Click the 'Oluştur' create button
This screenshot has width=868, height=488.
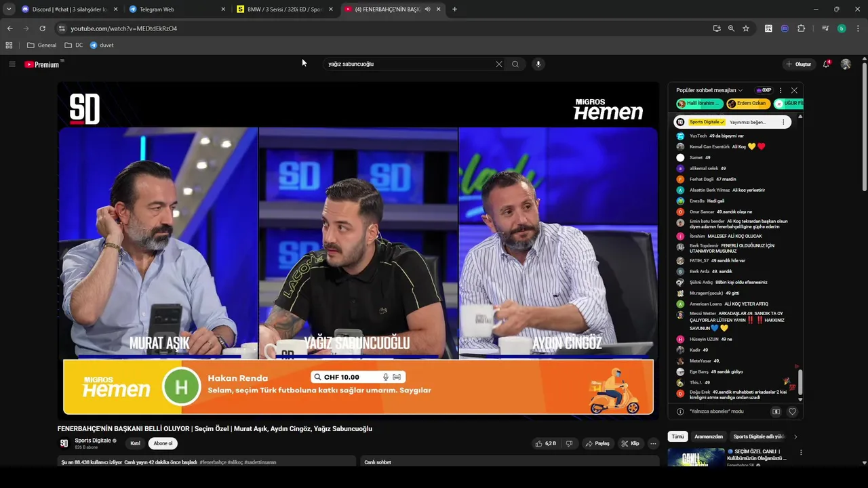[x=798, y=64]
